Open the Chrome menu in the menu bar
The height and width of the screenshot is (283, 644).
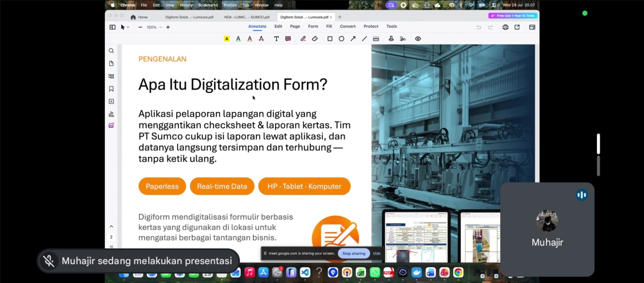pyautogui.click(x=128, y=5)
